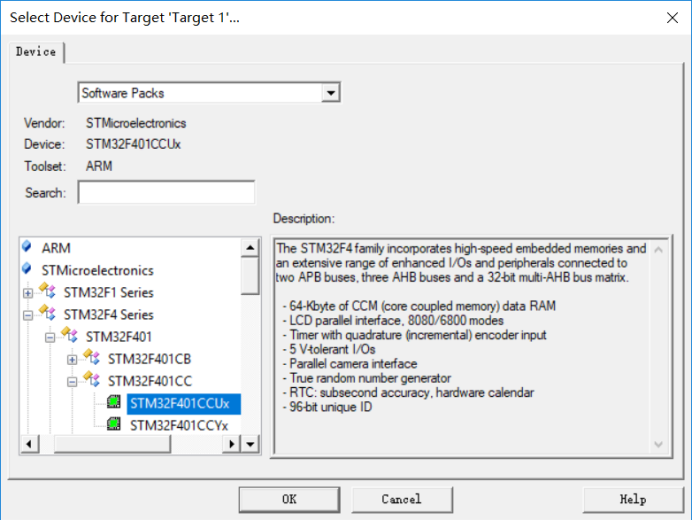Click the green chip icon for STM32F401CCYx
The width and height of the screenshot is (693, 520).
[114, 424]
